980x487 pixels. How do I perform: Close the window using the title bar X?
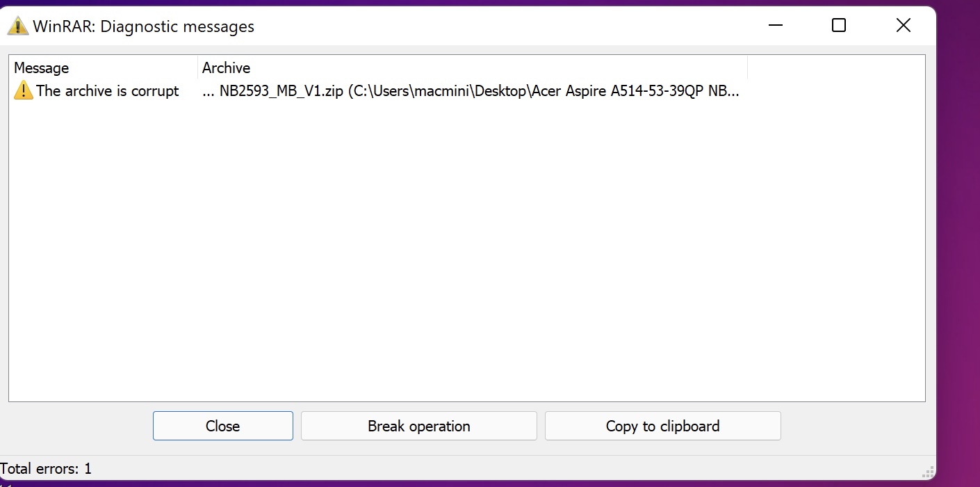coord(903,26)
